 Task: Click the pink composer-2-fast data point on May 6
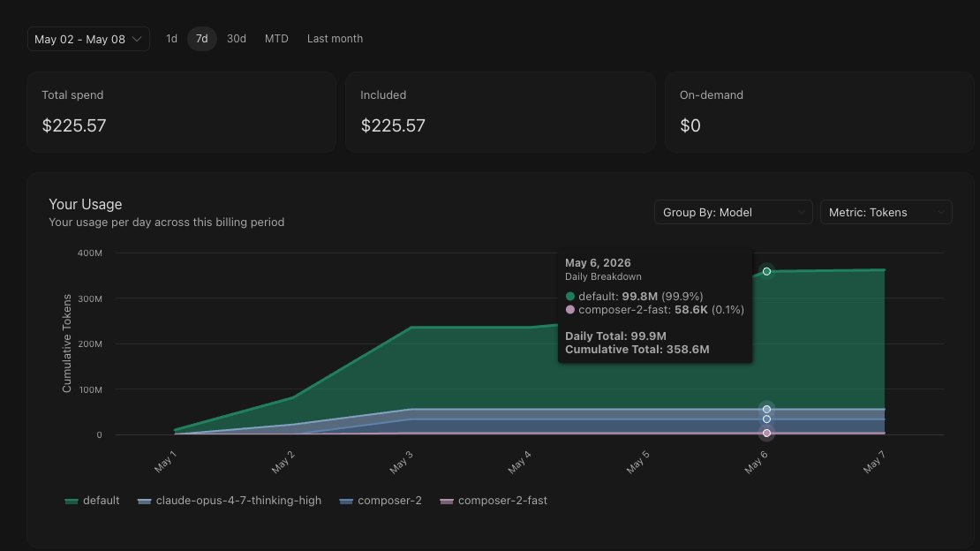click(x=766, y=433)
